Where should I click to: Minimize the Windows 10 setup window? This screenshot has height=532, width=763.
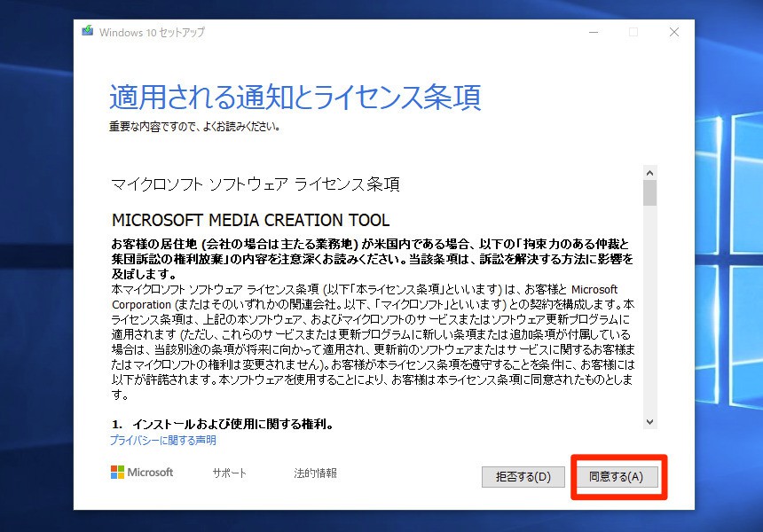(594, 32)
